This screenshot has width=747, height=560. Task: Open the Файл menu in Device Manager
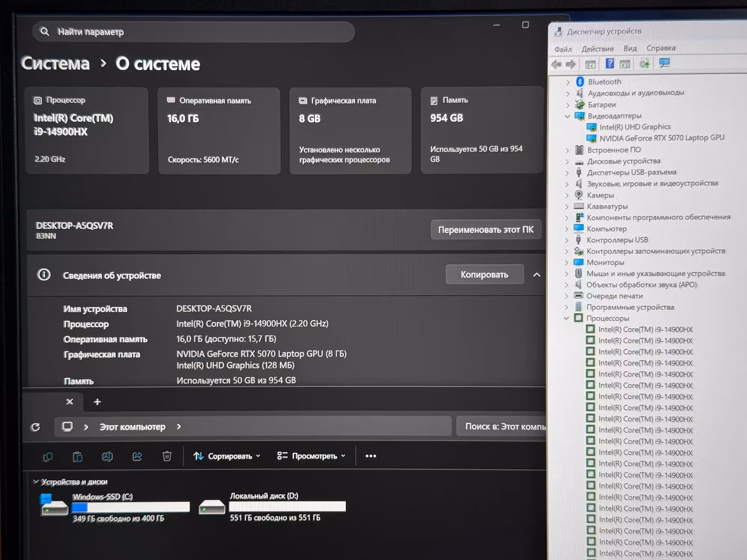tap(562, 49)
